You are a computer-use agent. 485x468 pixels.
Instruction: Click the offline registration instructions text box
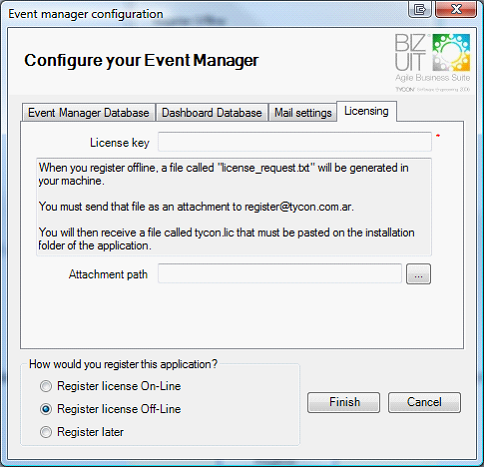click(234, 207)
